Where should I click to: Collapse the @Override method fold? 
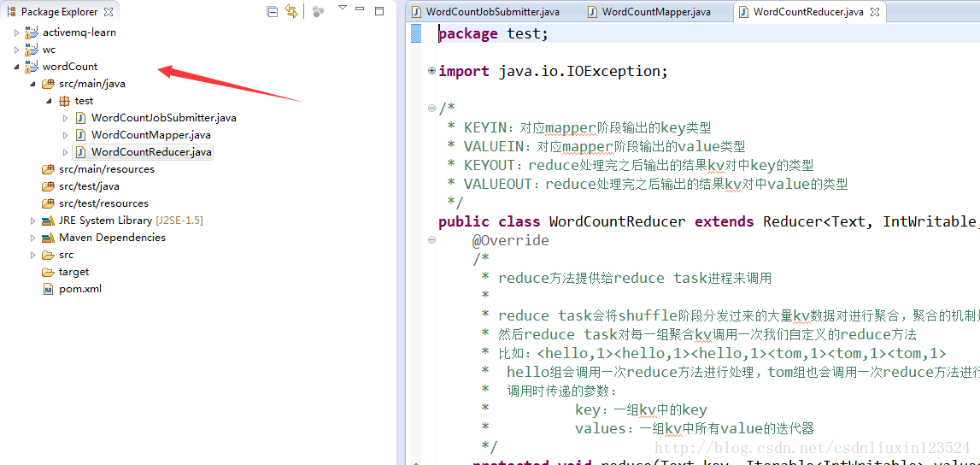[x=431, y=240]
